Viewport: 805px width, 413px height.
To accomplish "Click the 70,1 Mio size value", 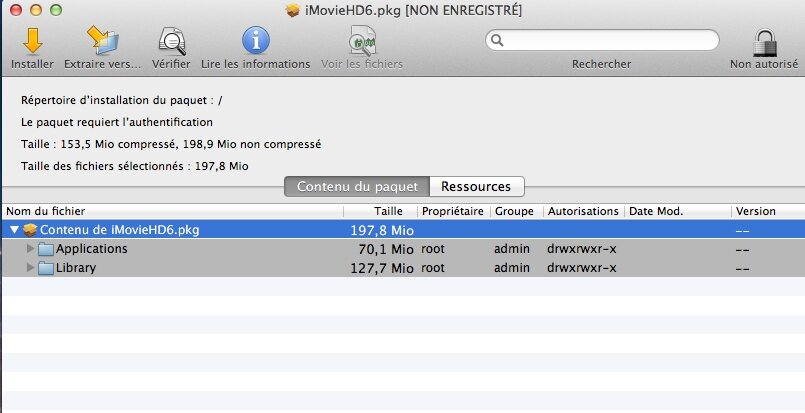I will click(x=386, y=249).
